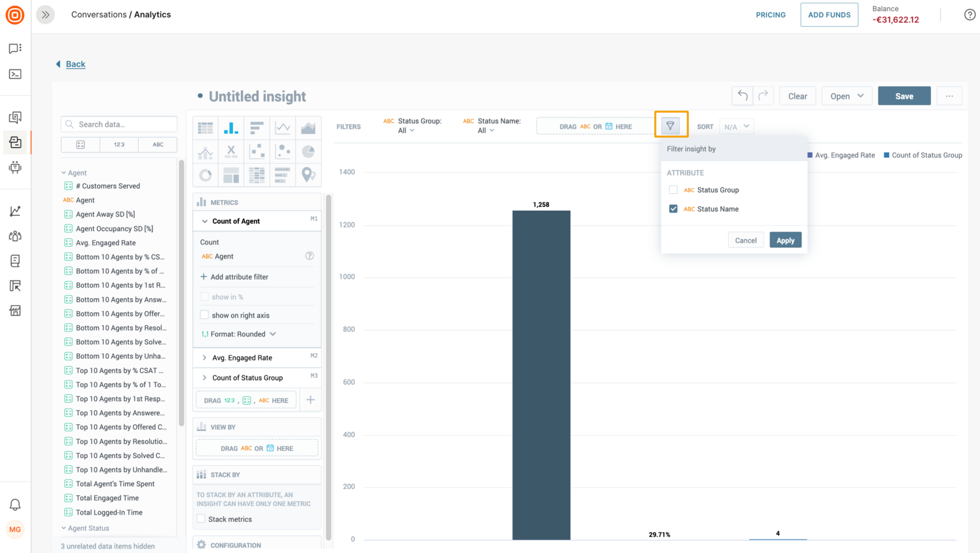This screenshot has height=553, width=980.
Task: Open the Format: Rounded dropdown
Action: click(x=238, y=334)
